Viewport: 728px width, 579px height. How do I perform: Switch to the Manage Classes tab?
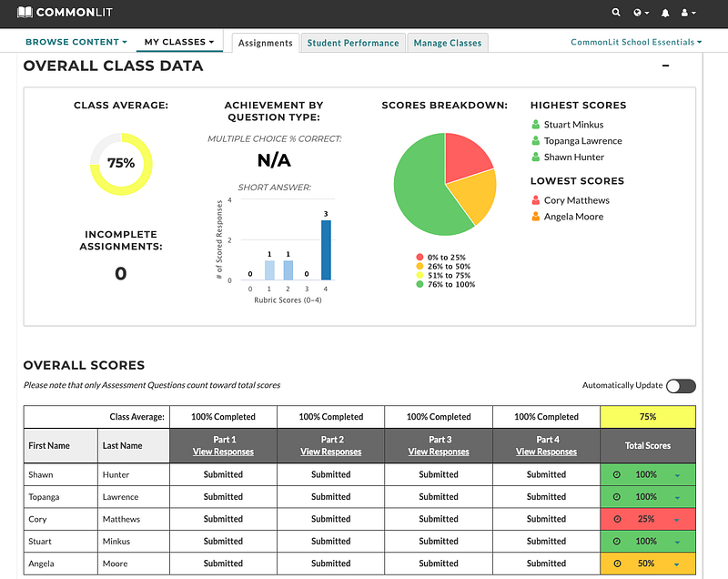tap(448, 43)
